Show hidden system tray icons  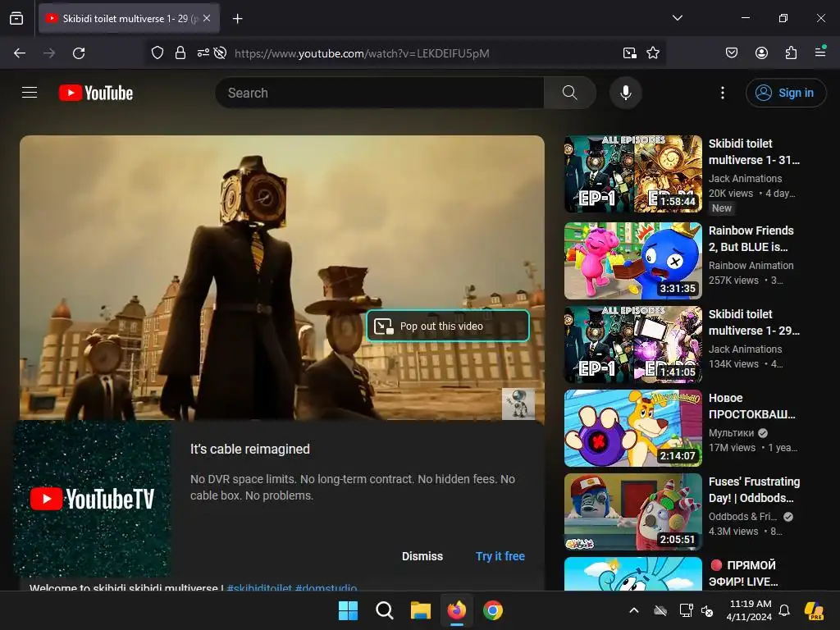[634, 610]
